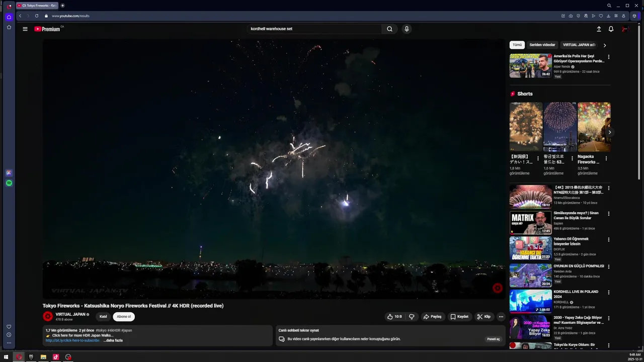Open the YouTube hamburger guide menu
This screenshot has width=644, height=362.
25,29
